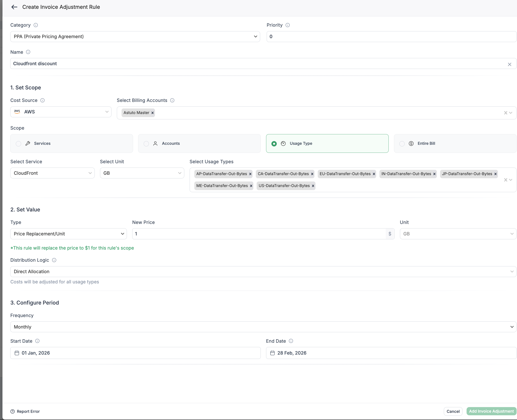Open Frequency Monthly dropdown
Screen dimensions: 517x420
click(263, 327)
